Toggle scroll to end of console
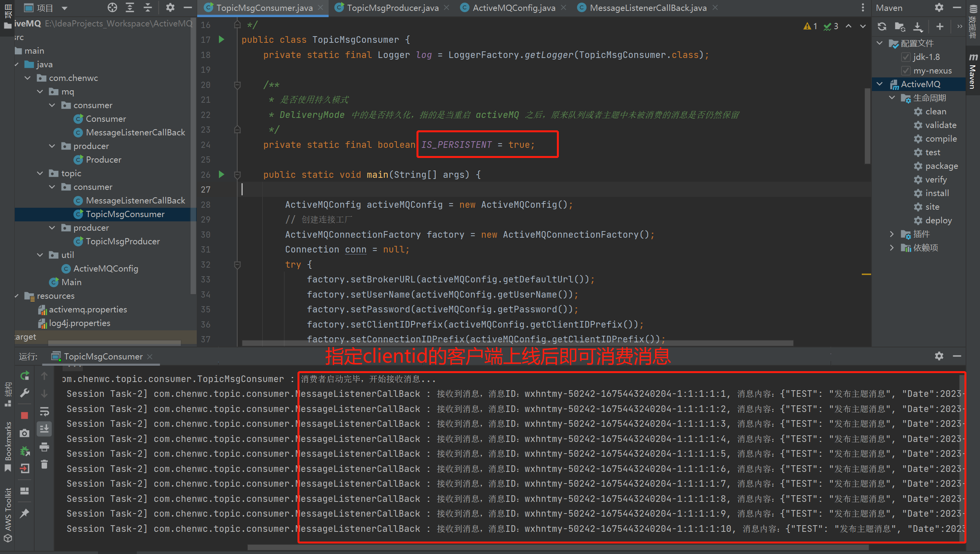 [x=44, y=429]
